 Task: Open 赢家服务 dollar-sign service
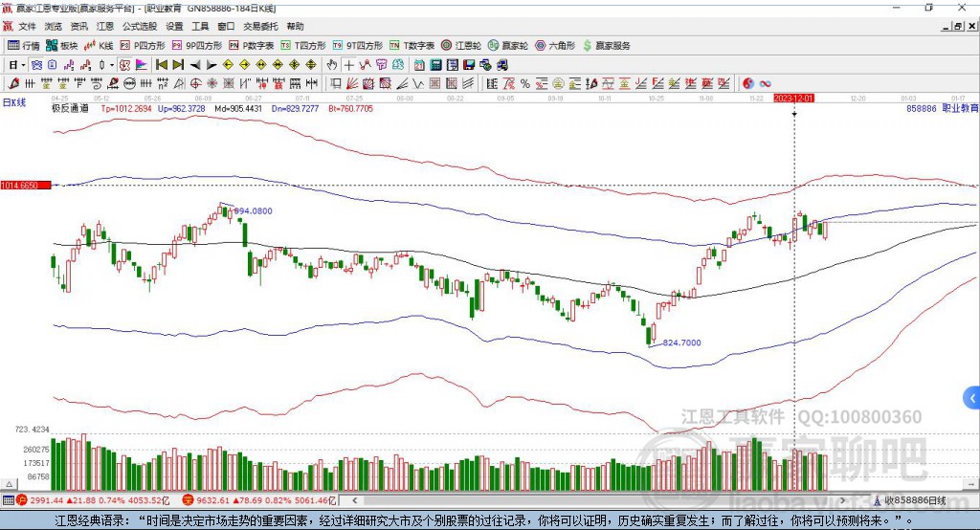606,46
